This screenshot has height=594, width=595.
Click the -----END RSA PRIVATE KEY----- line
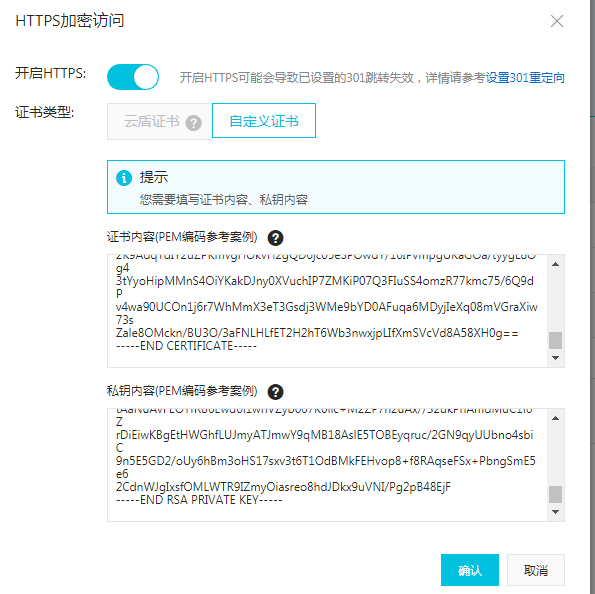pyautogui.click(x=199, y=500)
